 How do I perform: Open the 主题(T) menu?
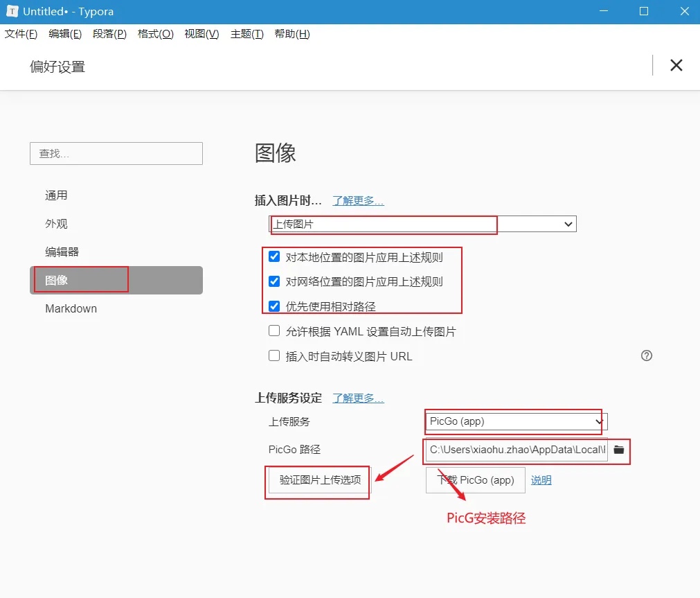tap(246, 34)
